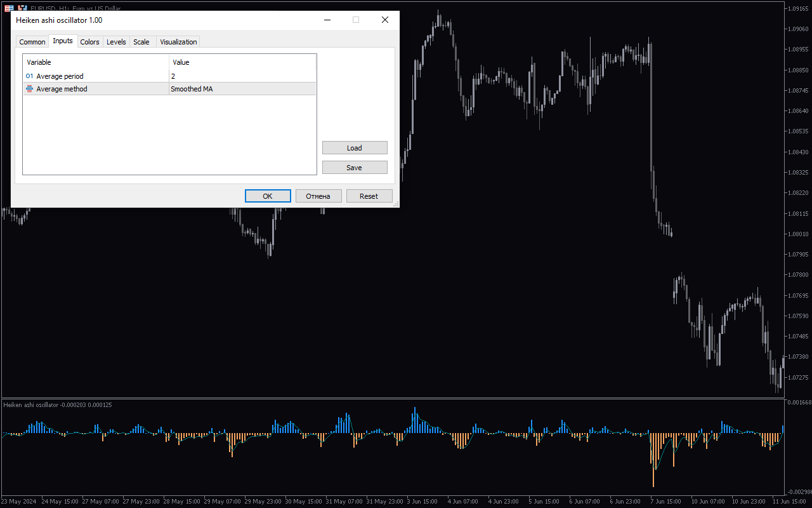
Task: Click the 23 May 2024 date label
Action: 19,501
